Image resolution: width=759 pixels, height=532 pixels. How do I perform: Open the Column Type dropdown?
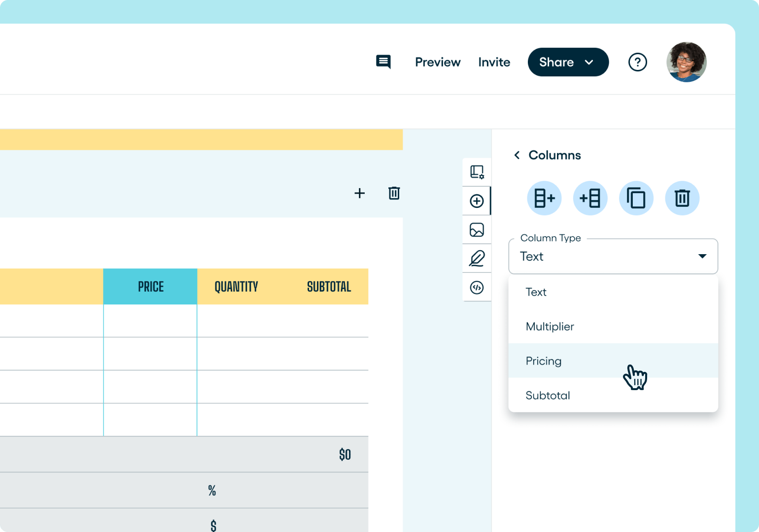[x=613, y=256]
